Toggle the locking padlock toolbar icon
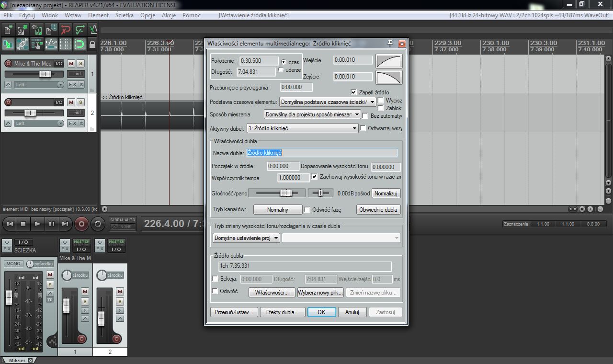The height and width of the screenshot is (364, 613). [x=92, y=44]
